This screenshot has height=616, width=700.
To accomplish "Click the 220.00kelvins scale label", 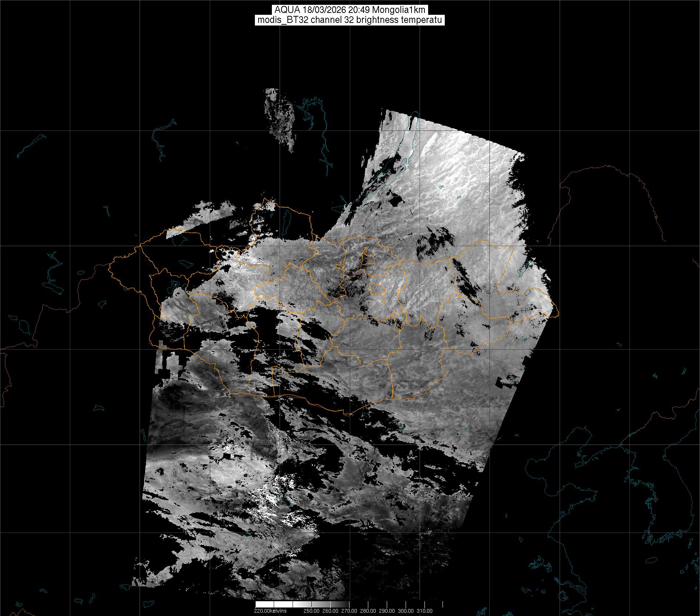I will [270, 611].
